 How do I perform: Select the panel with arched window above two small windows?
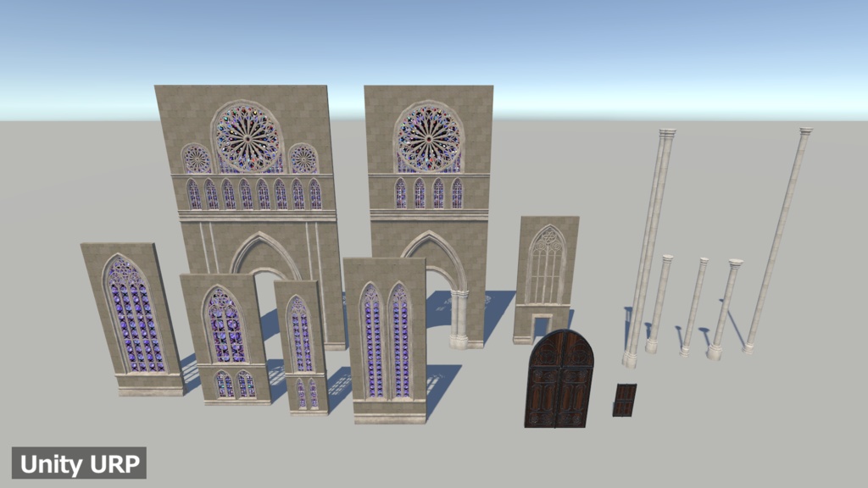coord(225,339)
